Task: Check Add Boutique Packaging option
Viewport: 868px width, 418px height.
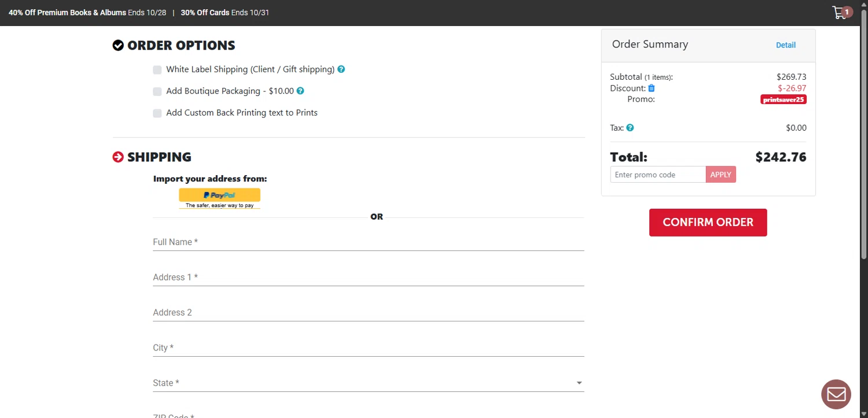Action: 157,91
